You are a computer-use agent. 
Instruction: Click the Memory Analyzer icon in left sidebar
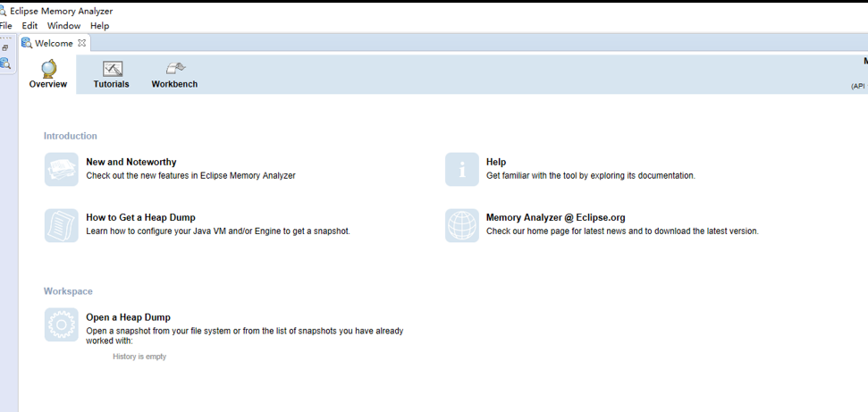coord(5,63)
